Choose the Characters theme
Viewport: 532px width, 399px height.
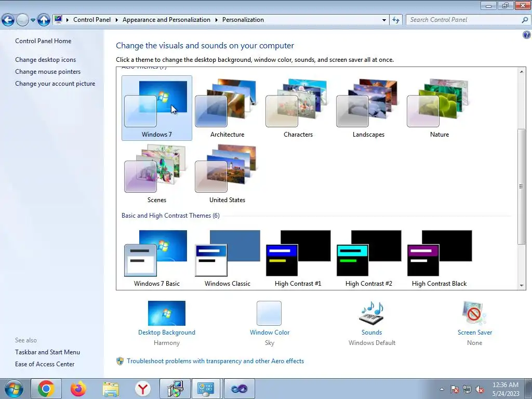click(x=298, y=108)
